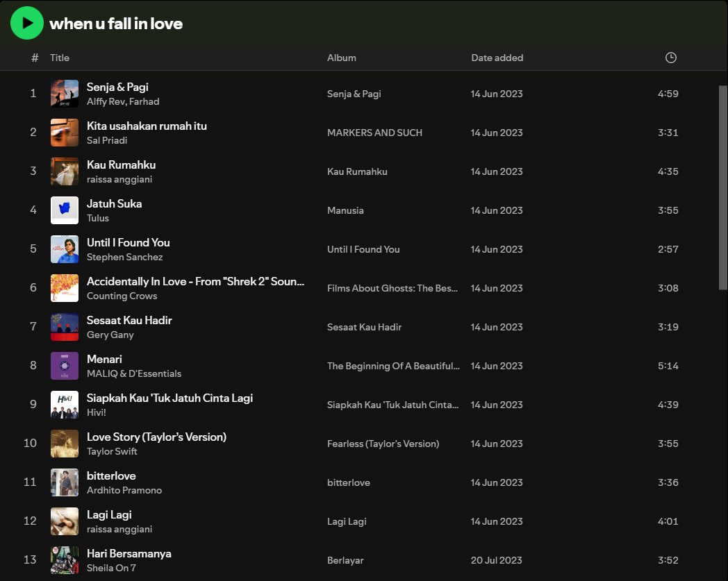Image resolution: width=728 pixels, height=581 pixels.
Task: Open album Films About Ghosts: The Bes...
Action: [392, 288]
